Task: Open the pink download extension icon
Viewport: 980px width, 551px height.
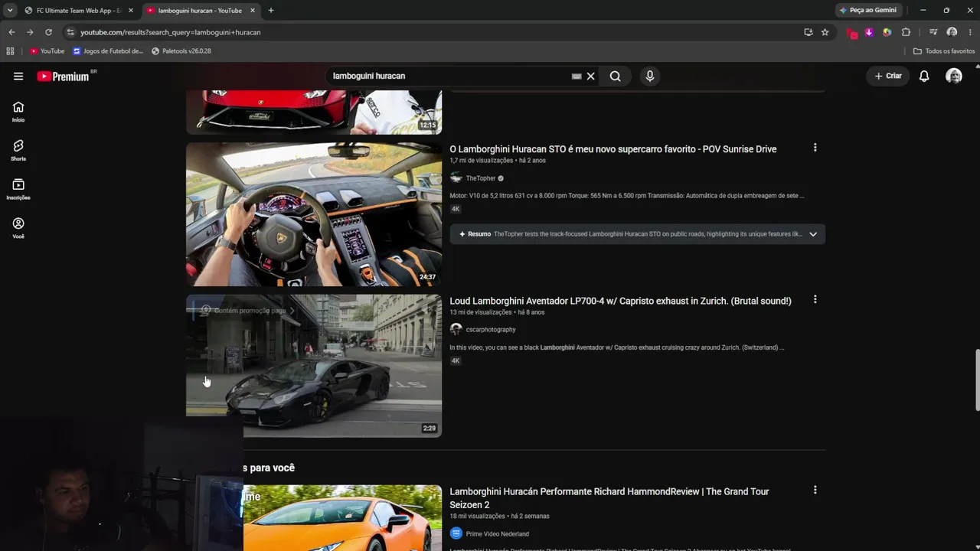Action: click(x=869, y=32)
